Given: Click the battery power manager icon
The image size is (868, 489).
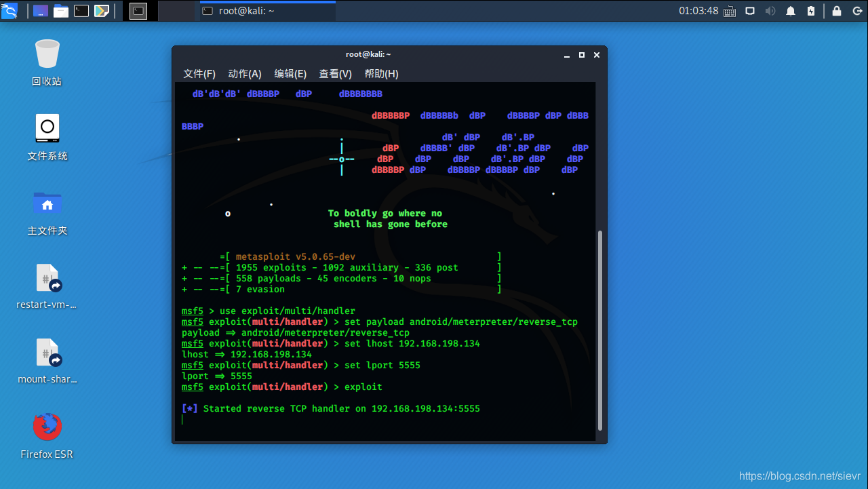Looking at the screenshot, I should coord(811,11).
